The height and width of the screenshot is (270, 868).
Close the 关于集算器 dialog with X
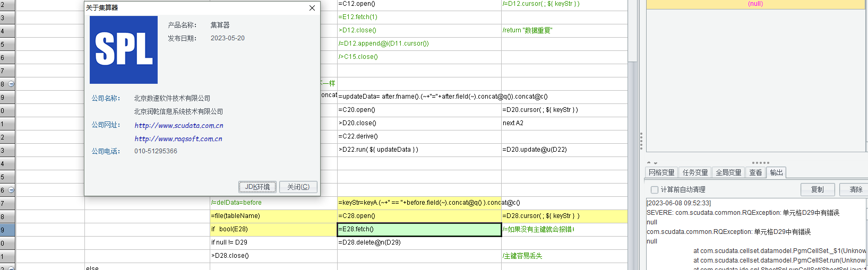(312, 8)
